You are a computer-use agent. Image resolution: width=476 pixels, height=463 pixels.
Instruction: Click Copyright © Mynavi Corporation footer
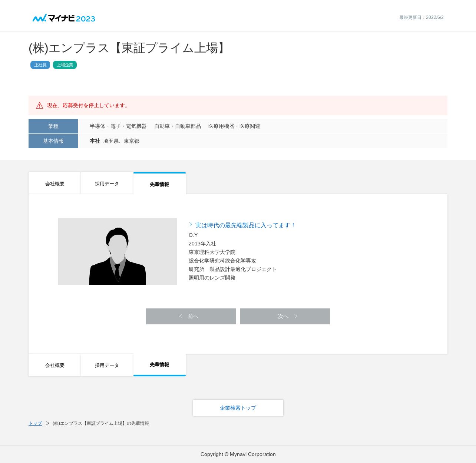point(238,454)
